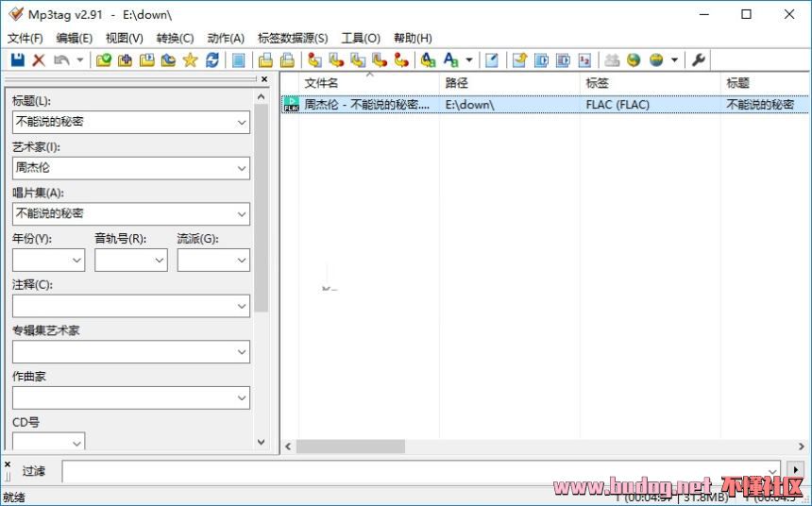Click into the 过滤 filter input field
The height and width of the screenshot is (506, 812).
point(420,471)
